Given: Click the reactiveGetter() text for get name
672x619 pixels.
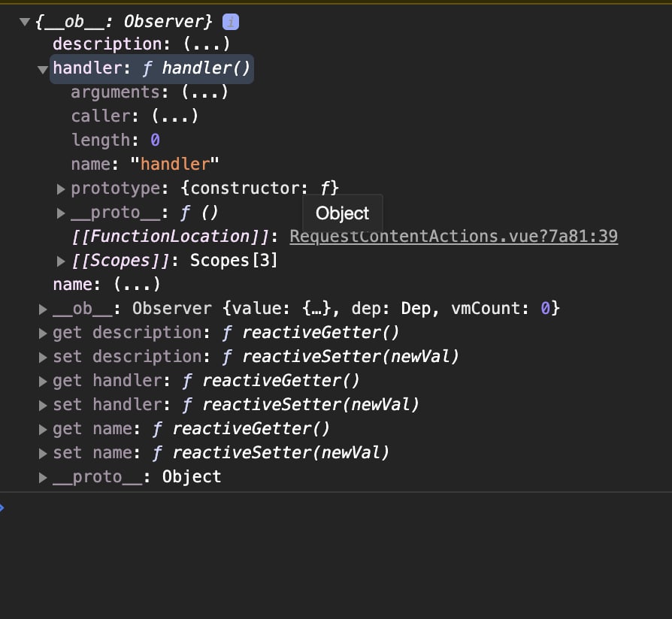Looking at the screenshot, I should coord(251,428).
